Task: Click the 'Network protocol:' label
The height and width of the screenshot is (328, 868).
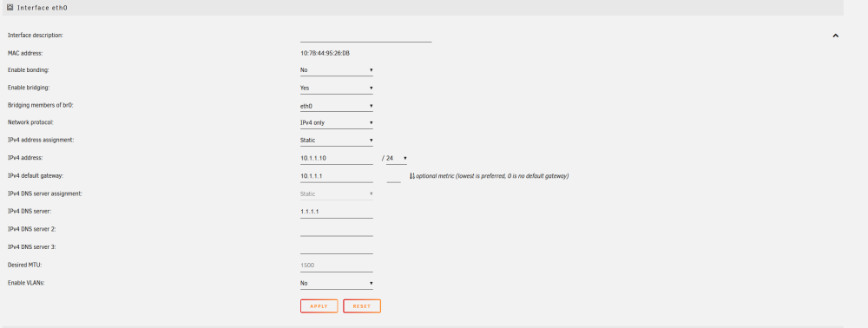Action: coord(30,122)
